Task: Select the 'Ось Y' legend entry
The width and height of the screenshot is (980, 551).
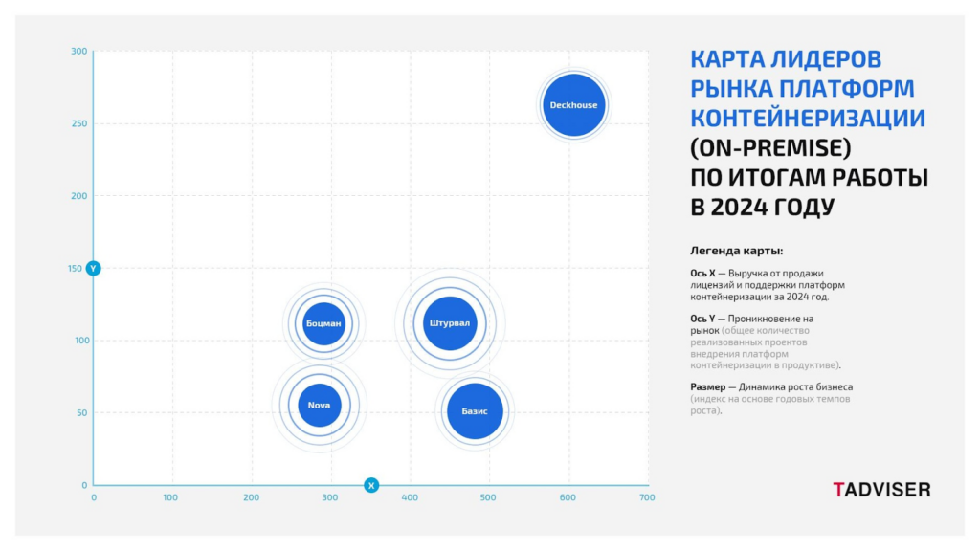Action: click(x=702, y=318)
